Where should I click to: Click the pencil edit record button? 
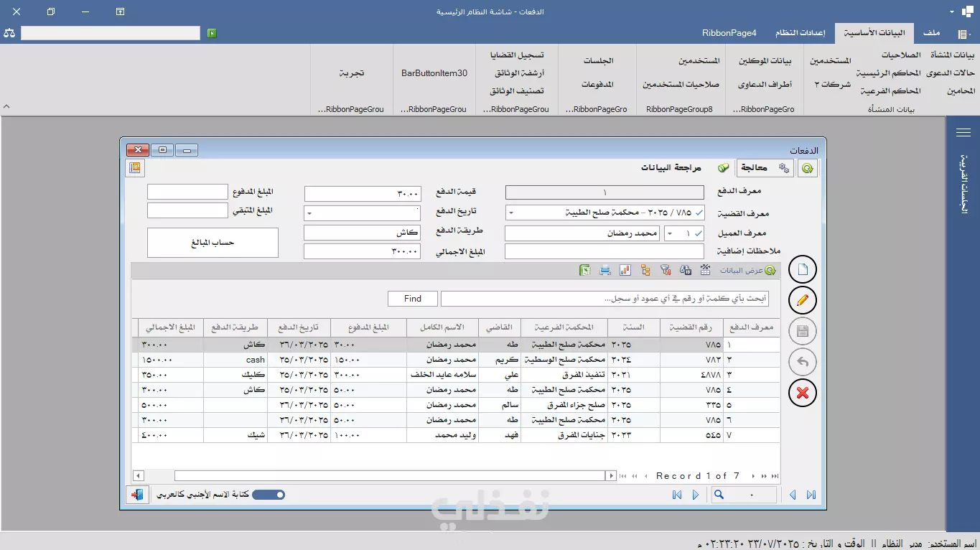pyautogui.click(x=803, y=300)
